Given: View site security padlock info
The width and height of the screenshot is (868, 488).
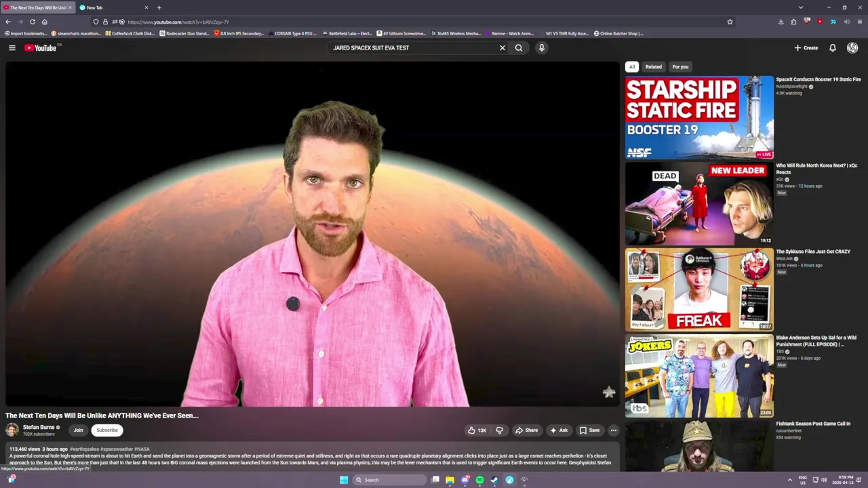Looking at the screenshot, I should pyautogui.click(x=105, y=22).
